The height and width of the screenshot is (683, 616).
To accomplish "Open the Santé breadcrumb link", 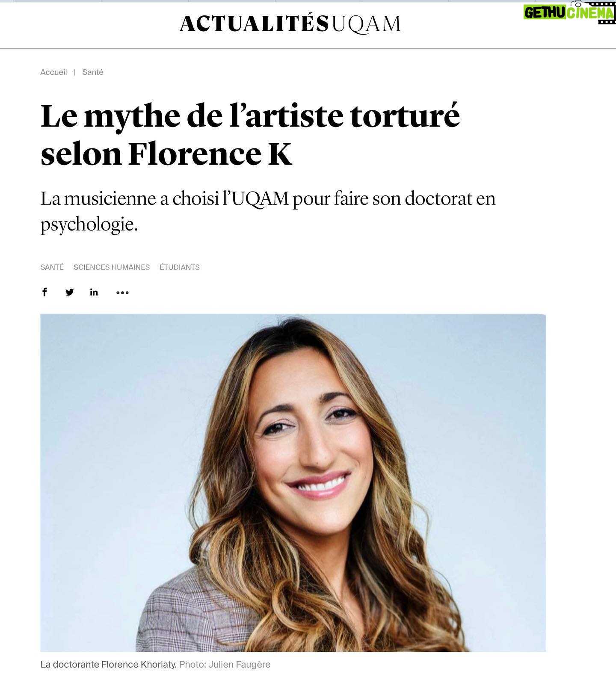I will click(x=93, y=72).
